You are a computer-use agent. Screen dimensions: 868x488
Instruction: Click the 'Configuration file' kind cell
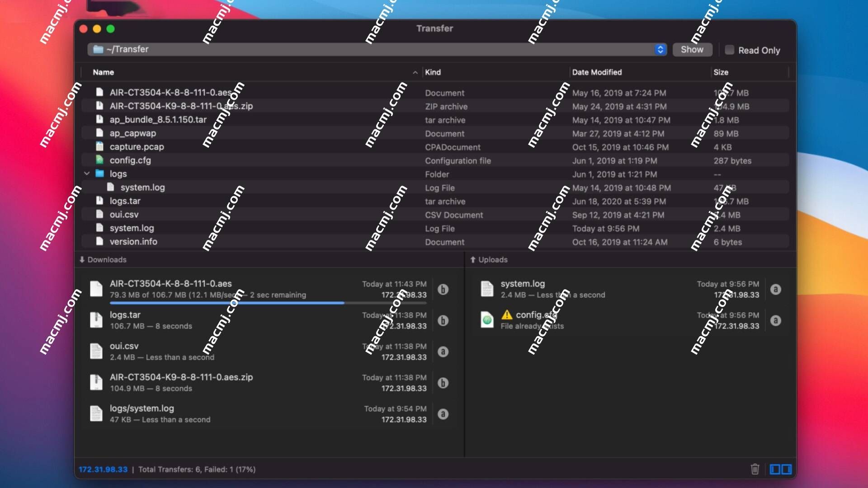(x=458, y=160)
